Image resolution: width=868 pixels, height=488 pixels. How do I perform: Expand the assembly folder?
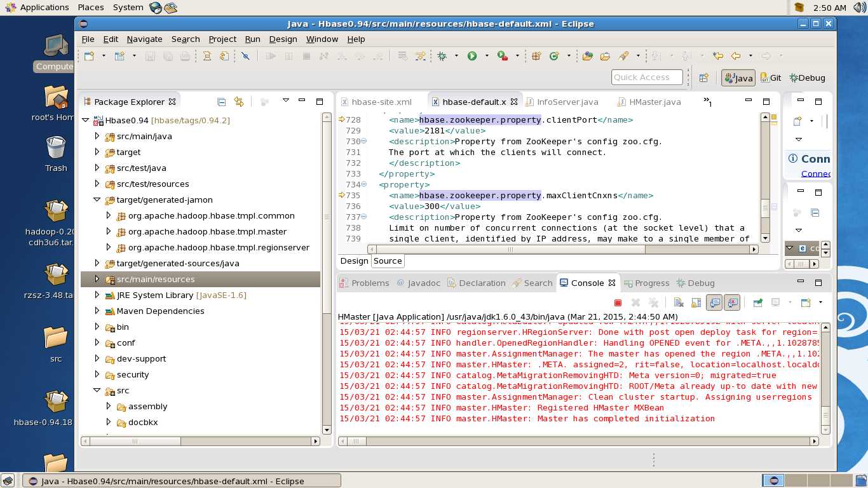tap(108, 406)
